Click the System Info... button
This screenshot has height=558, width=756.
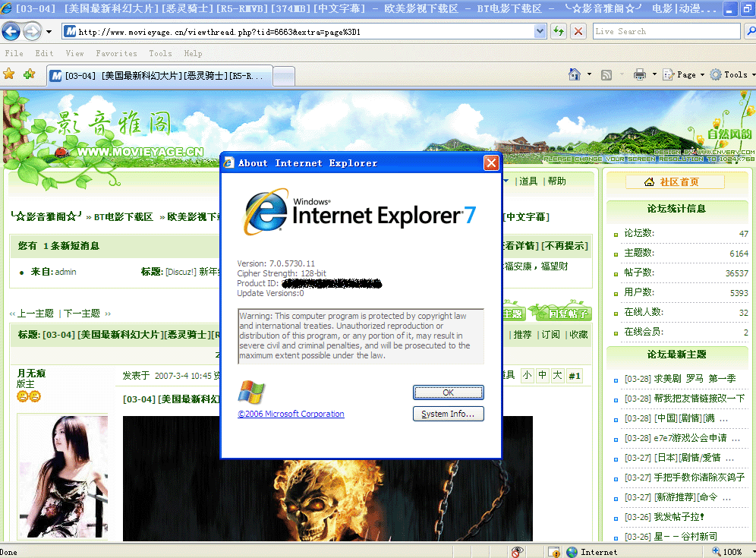[x=448, y=414]
